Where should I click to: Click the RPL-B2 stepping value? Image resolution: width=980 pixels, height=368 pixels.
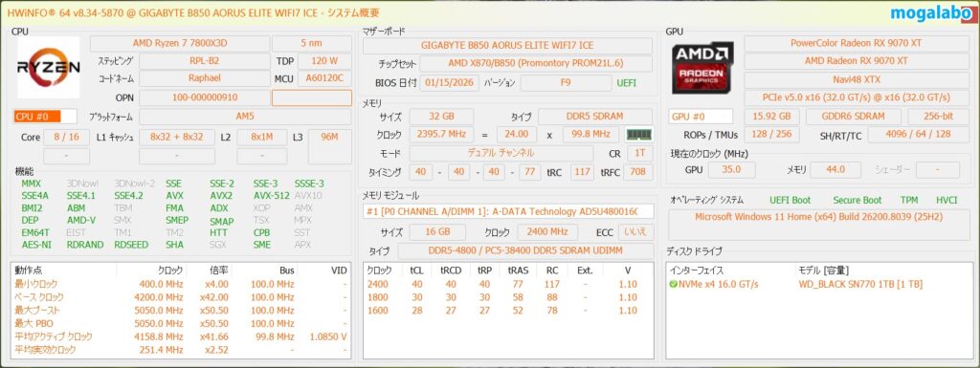(x=204, y=62)
